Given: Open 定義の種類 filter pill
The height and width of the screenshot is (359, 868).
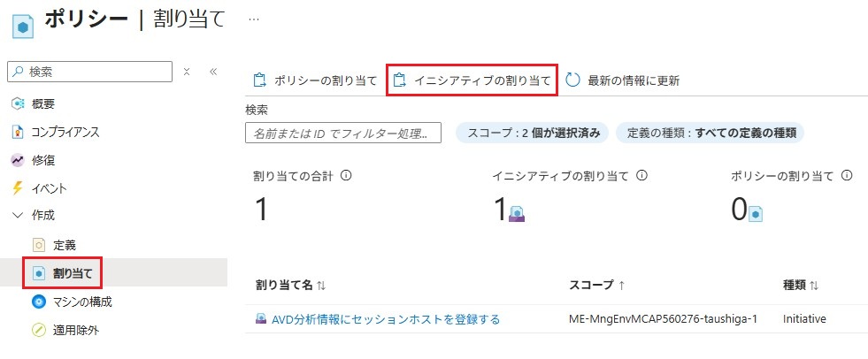Looking at the screenshot, I should 710,134.
